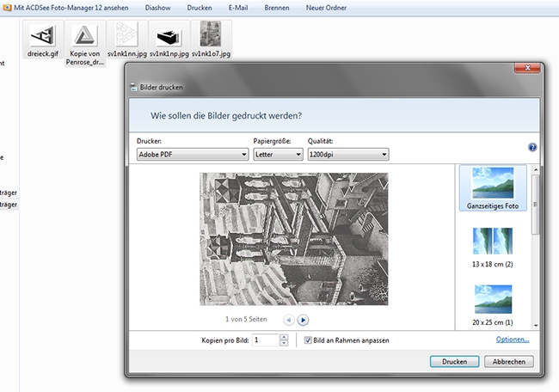Click the print preview image

(x=294, y=239)
